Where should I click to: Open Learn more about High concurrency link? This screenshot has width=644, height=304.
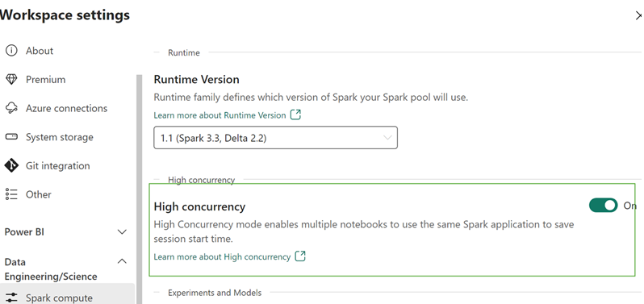(x=222, y=257)
